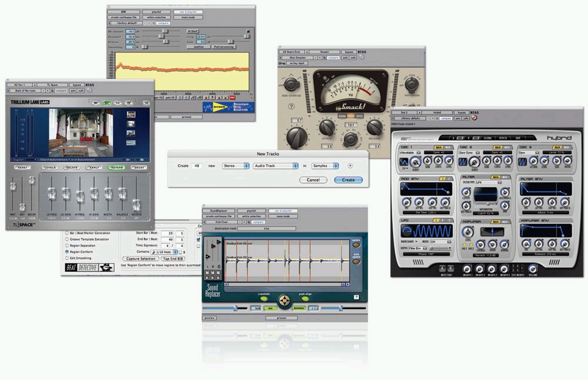Click the Hybrid Volume knob

[x=533, y=269]
